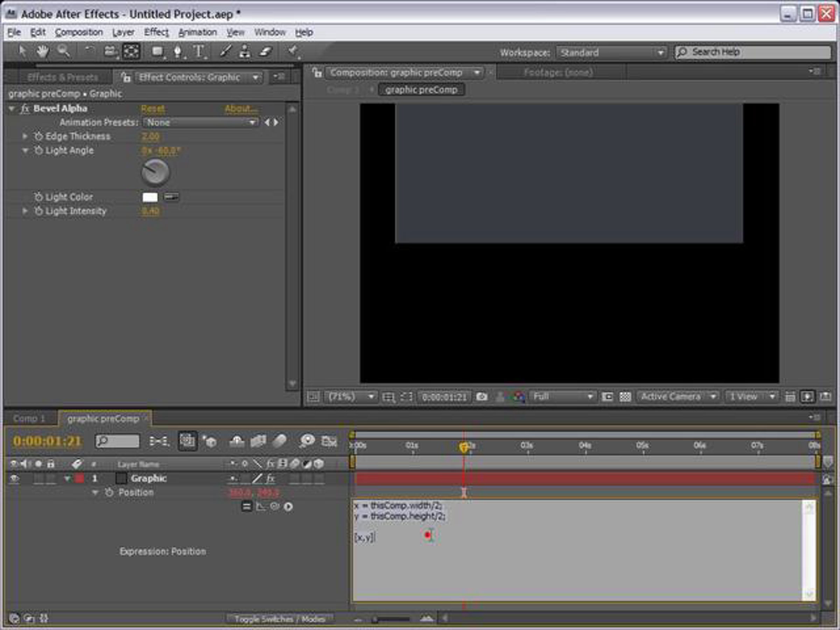Viewport: 840px width, 630px height.
Task: Open Show Channel color management icon
Action: coord(519,397)
